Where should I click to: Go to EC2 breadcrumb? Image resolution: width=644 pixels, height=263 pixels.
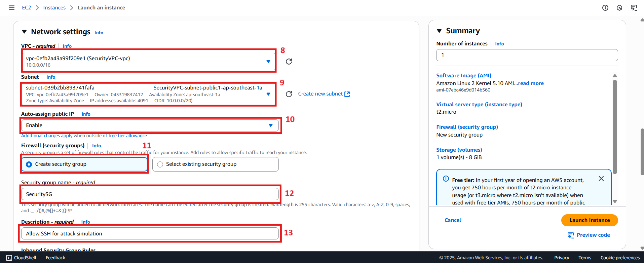coord(27,8)
